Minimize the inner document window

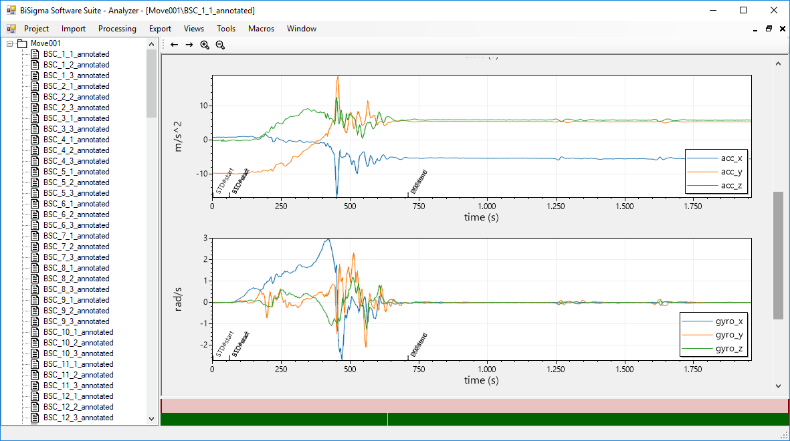pyautogui.click(x=754, y=29)
